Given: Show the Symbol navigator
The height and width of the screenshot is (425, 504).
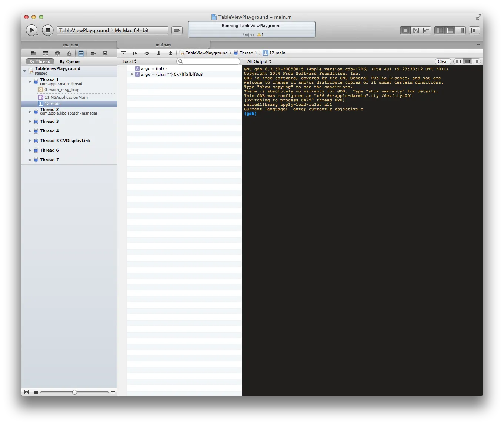Looking at the screenshot, I should pos(46,53).
